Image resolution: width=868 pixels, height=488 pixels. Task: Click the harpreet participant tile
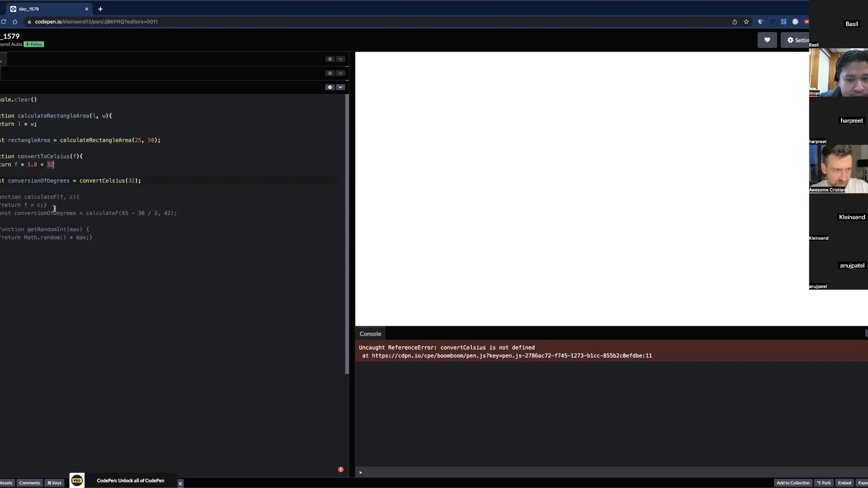838,121
